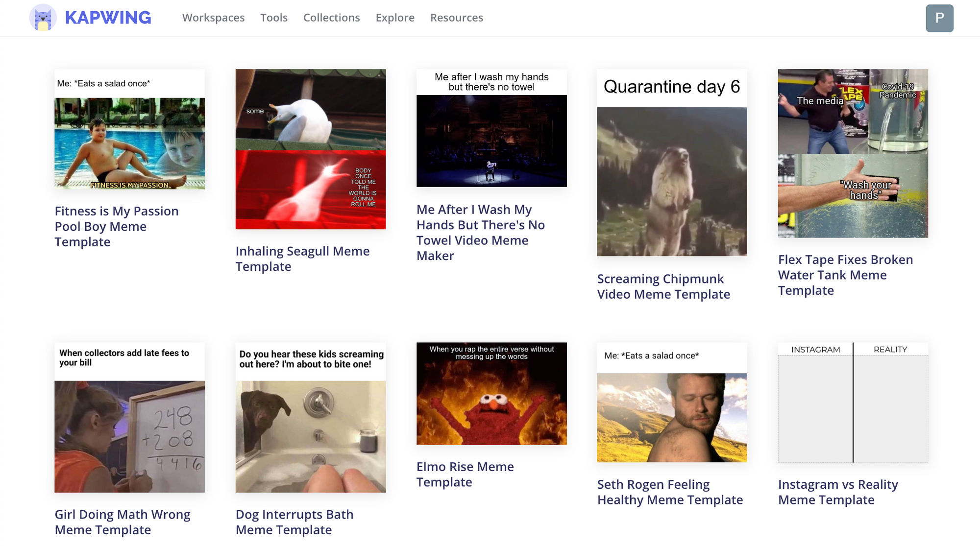Click the Me After I Wash My Hands title
This screenshot has height=546, width=980.
tap(480, 232)
